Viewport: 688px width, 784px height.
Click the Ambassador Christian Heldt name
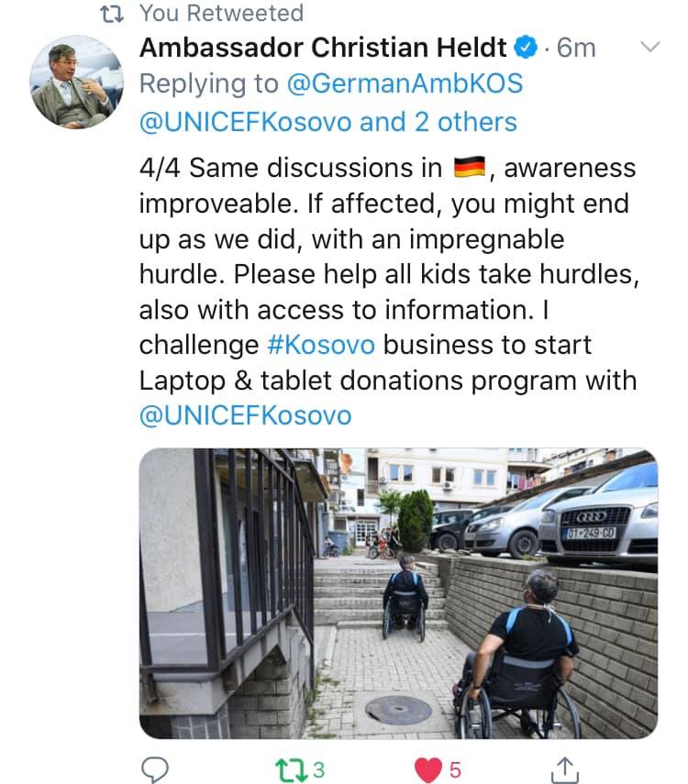(323, 48)
